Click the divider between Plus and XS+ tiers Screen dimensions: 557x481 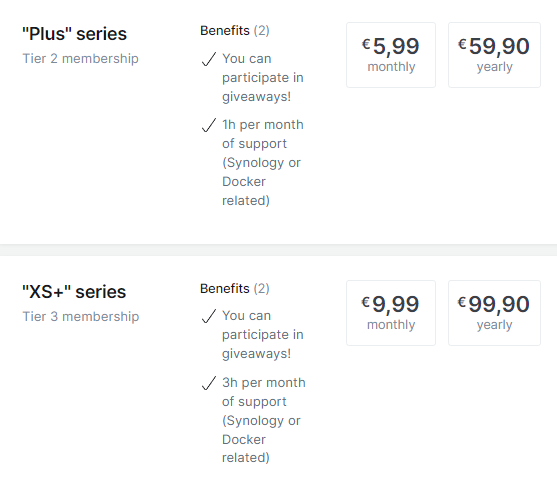point(278,250)
